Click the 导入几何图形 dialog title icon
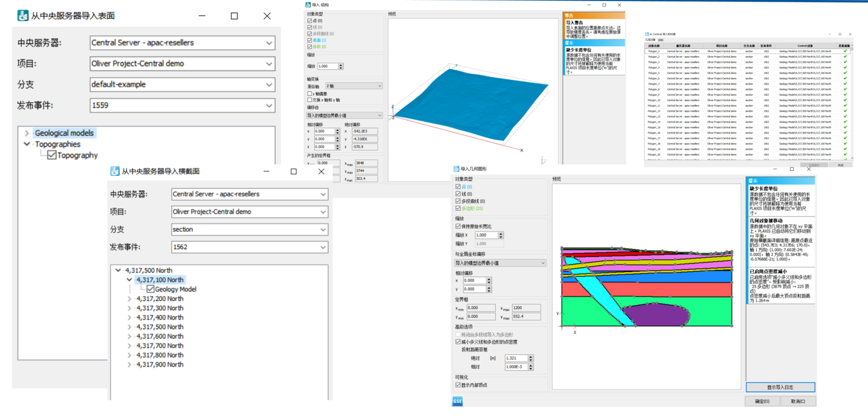The height and width of the screenshot is (420, 868). pyautogui.click(x=456, y=169)
